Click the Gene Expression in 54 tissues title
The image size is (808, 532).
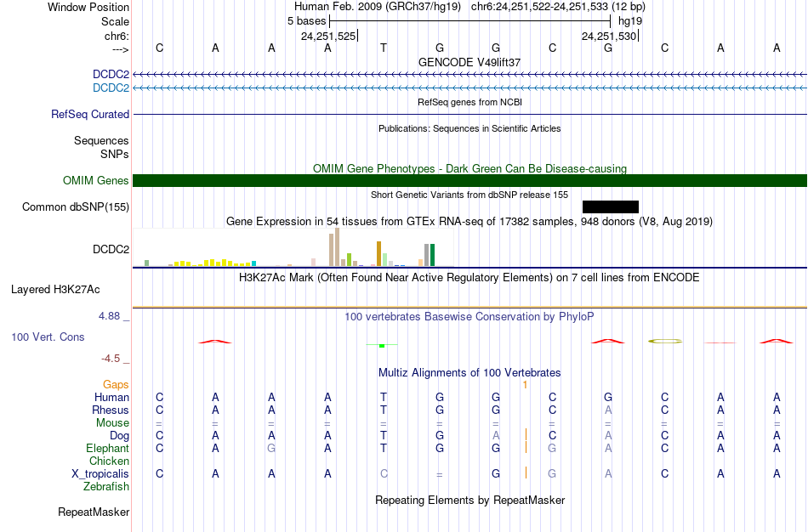point(469,222)
